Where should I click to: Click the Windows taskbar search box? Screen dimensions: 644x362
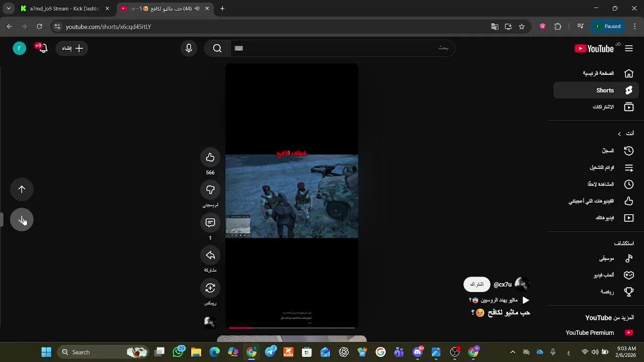[x=103, y=352]
